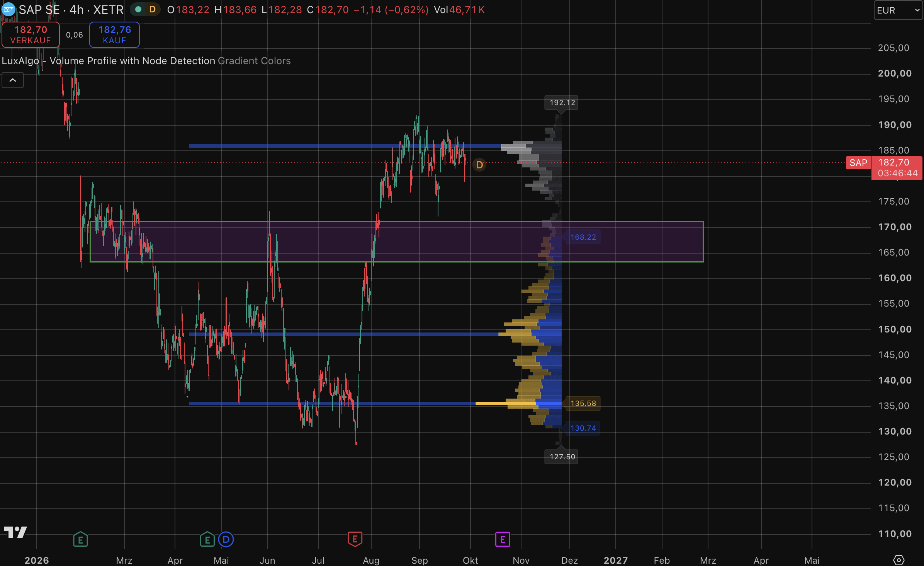Open the green E earnings marker next to blue D
This screenshot has width=924, height=566.
tap(207, 539)
